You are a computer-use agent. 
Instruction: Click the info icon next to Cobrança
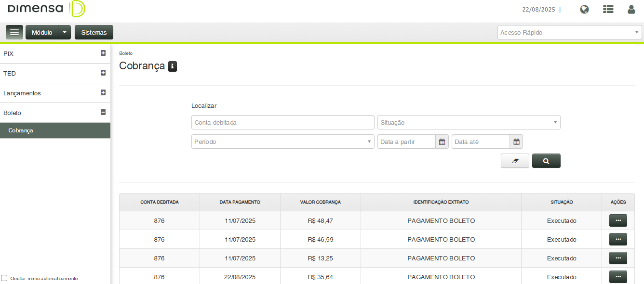click(x=173, y=66)
